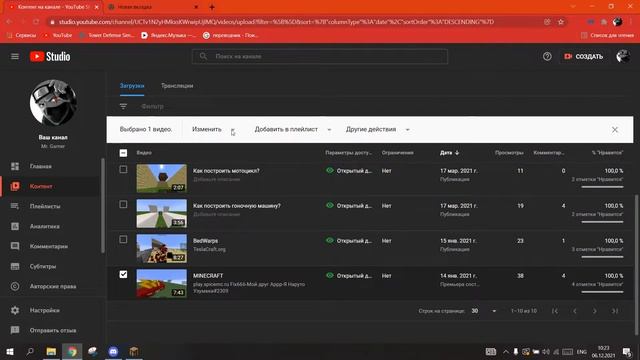640x360 pixels.
Task: Open the BedWarps video thumbnail
Action: coord(162,249)
